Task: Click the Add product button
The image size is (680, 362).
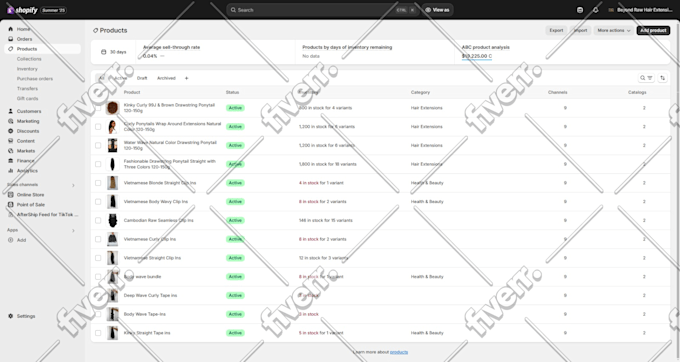Action: tap(653, 30)
